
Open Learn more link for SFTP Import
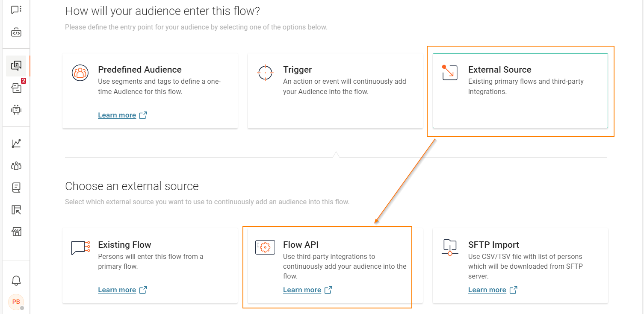487,290
